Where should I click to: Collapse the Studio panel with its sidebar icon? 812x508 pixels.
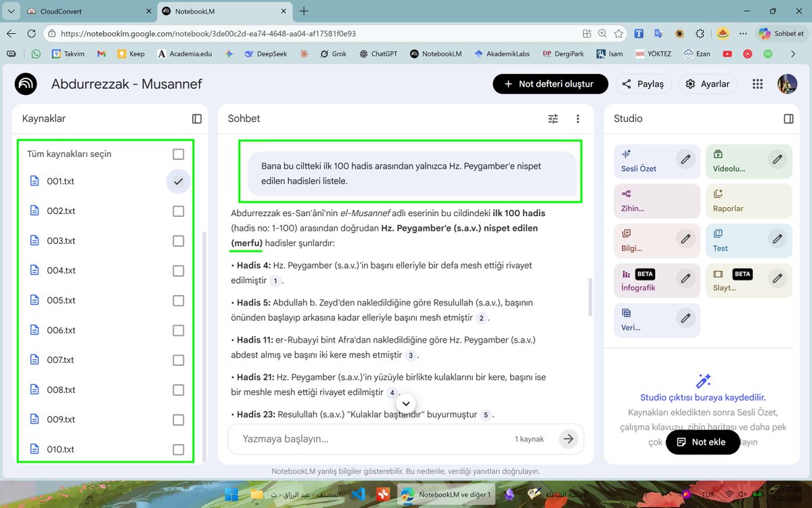(788, 119)
